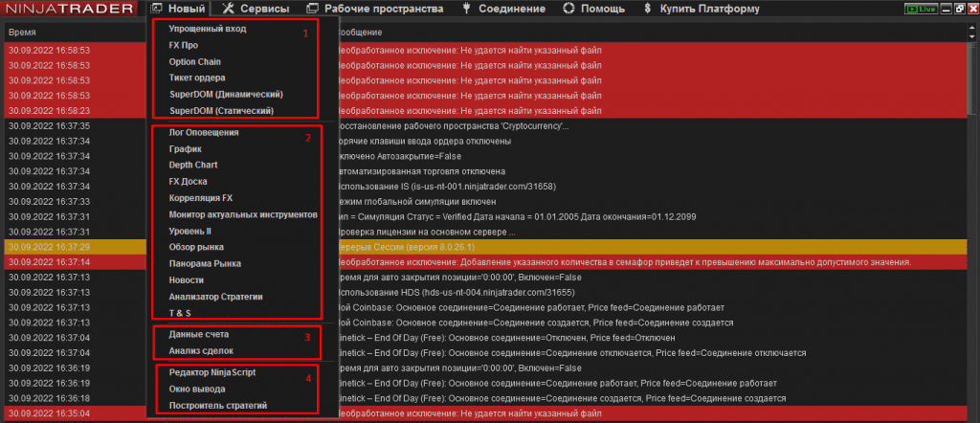The width and height of the screenshot is (980, 423).
Task: Open Depth Chart window
Action: [193, 165]
